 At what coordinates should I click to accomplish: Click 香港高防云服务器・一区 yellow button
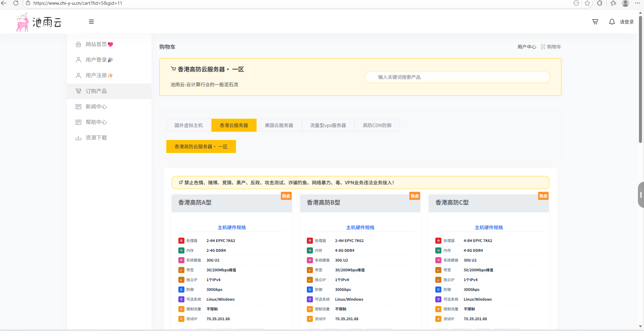tap(201, 147)
